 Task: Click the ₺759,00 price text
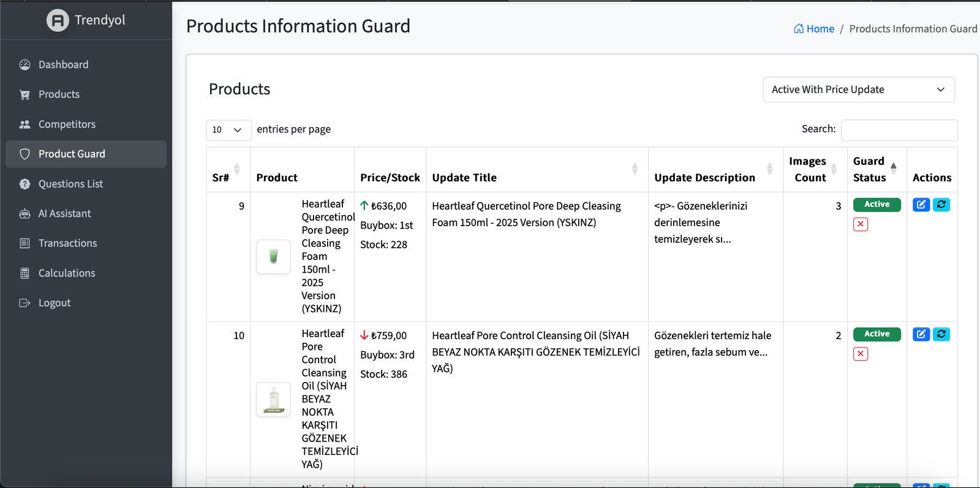[389, 335]
